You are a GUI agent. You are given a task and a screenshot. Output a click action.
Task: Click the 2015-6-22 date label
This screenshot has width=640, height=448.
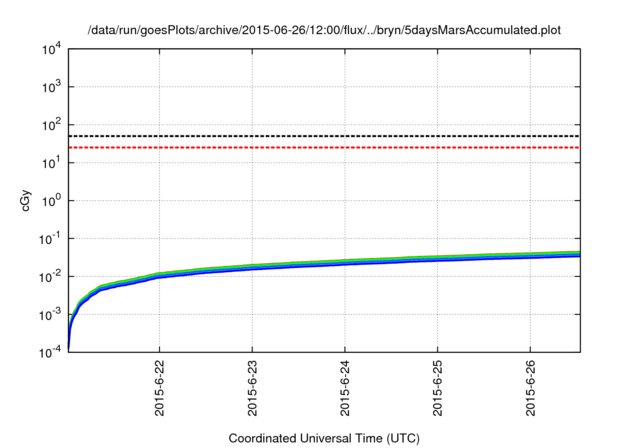(x=160, y=388)
